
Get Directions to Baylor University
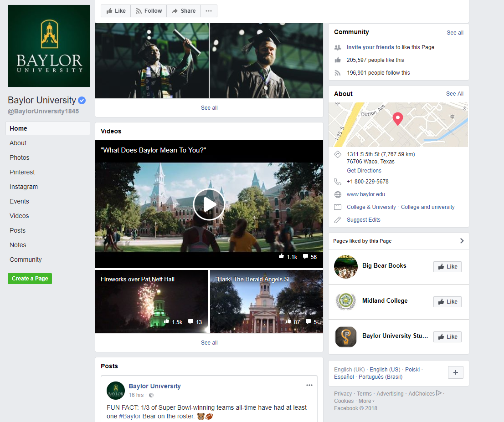(x=364, y=171)
